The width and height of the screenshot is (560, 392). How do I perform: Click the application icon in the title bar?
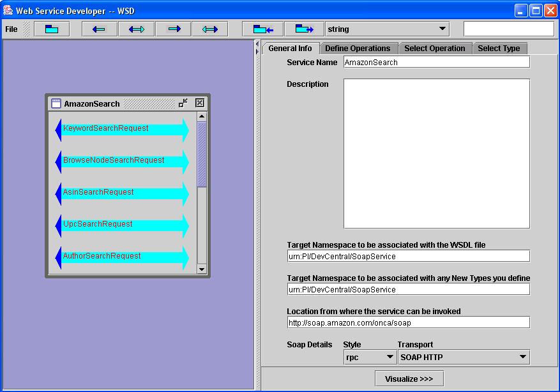pos(8,10)
